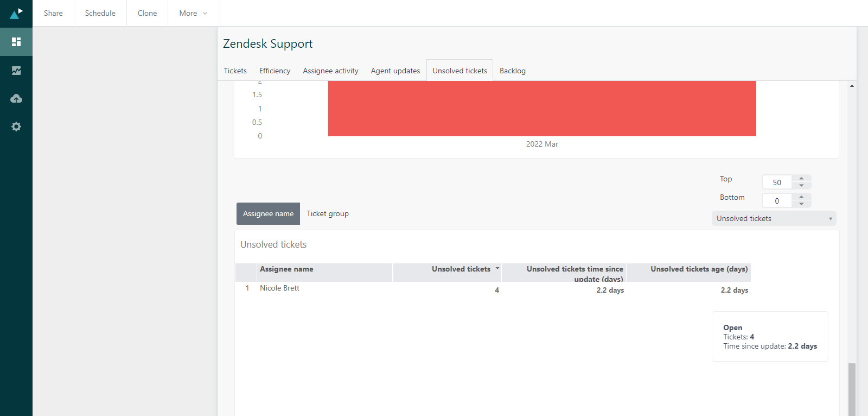Switch to the Agent updates tab

tap(395, 71)
